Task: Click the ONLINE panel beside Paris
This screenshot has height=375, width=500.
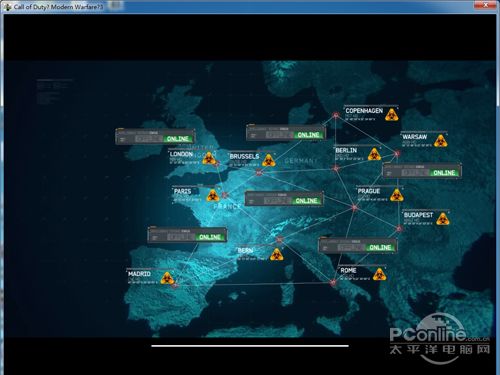Action: 284,199
